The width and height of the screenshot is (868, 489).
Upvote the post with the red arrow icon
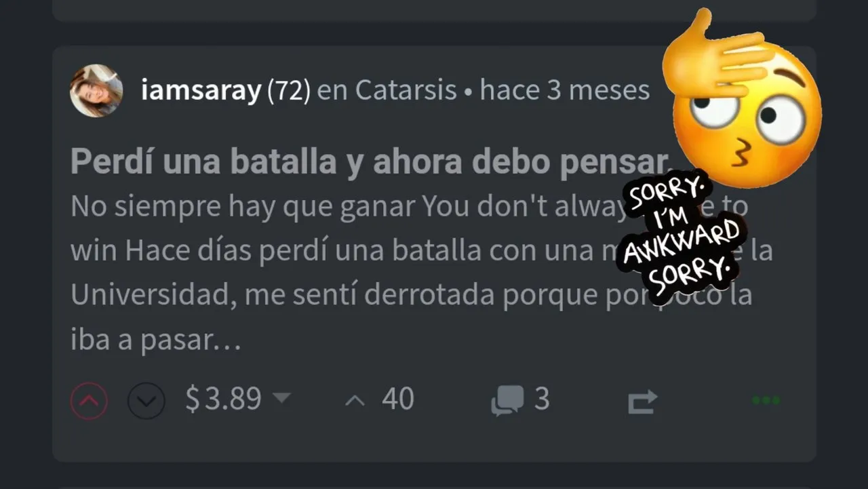tap(89, 400)
